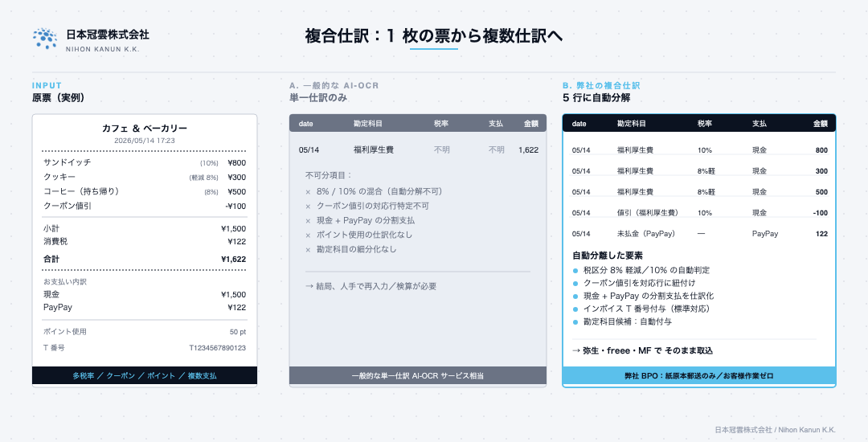The width and height of the screenshot is (868, 442).
Task: Click the INPUT section label
Action: point(47,85)
